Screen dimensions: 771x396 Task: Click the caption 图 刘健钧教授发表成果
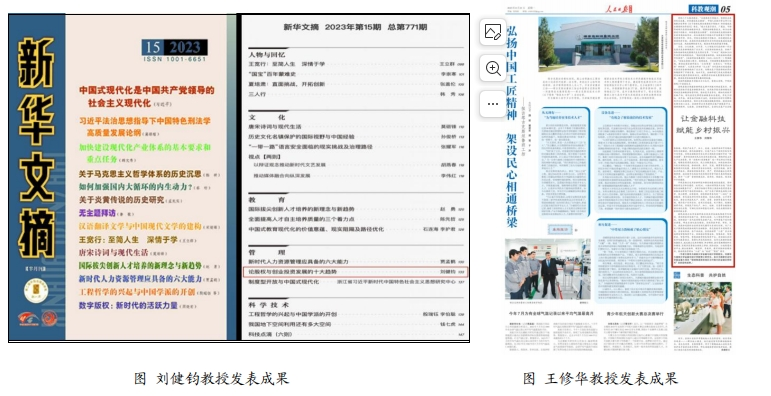click(x=211, y=378)
